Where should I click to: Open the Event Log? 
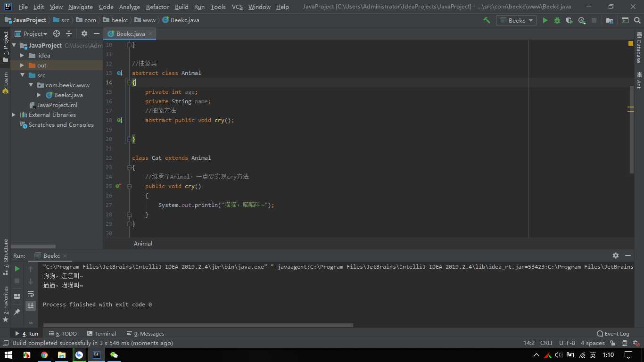click(x=613, y=333)
